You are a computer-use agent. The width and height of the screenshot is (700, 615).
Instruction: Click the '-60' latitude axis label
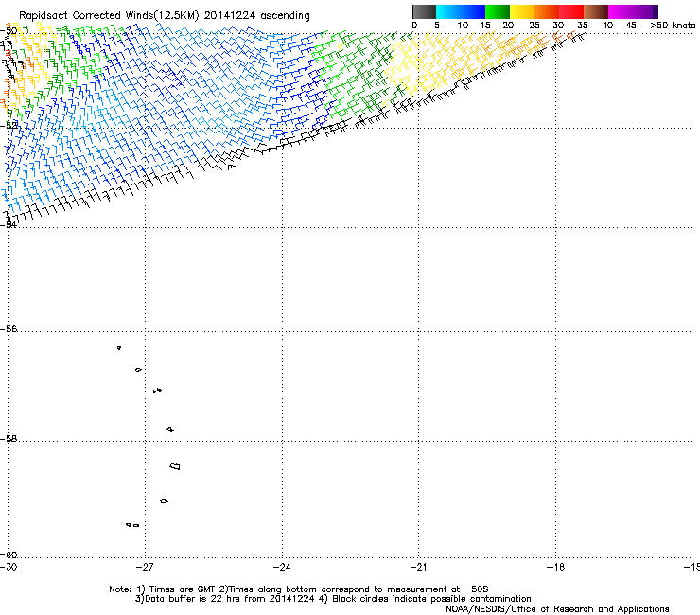pos(9,555)
